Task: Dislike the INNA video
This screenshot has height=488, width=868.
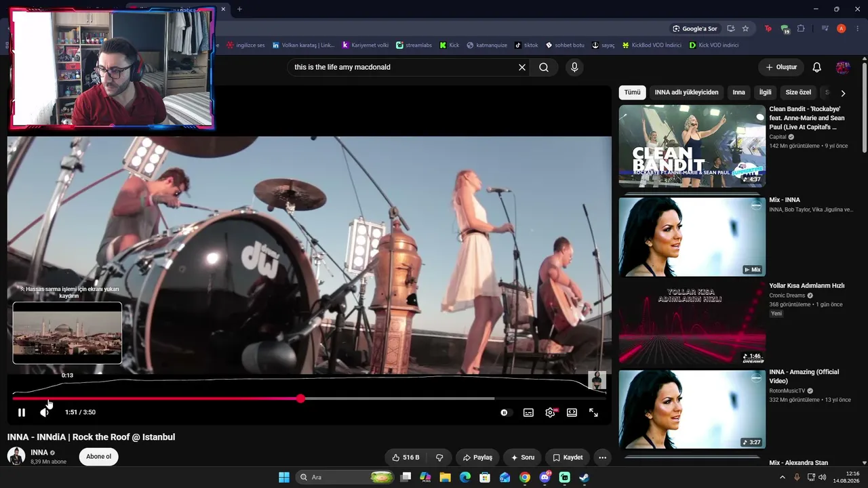Action: click(439, 457)
